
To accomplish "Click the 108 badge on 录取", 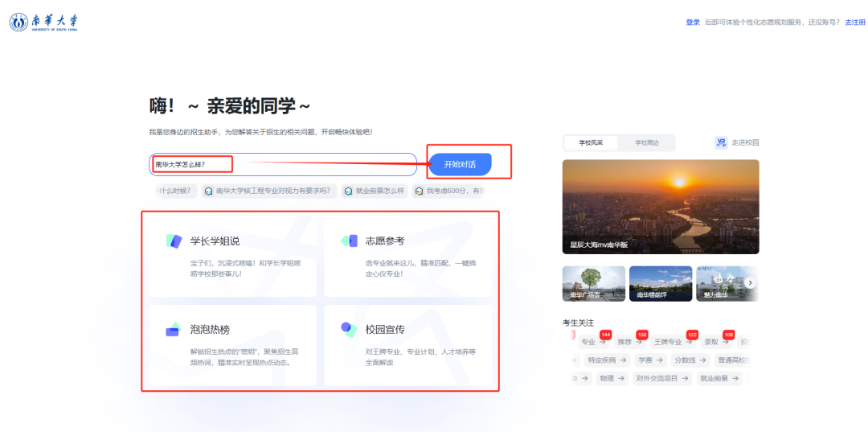I will (728, 335).
